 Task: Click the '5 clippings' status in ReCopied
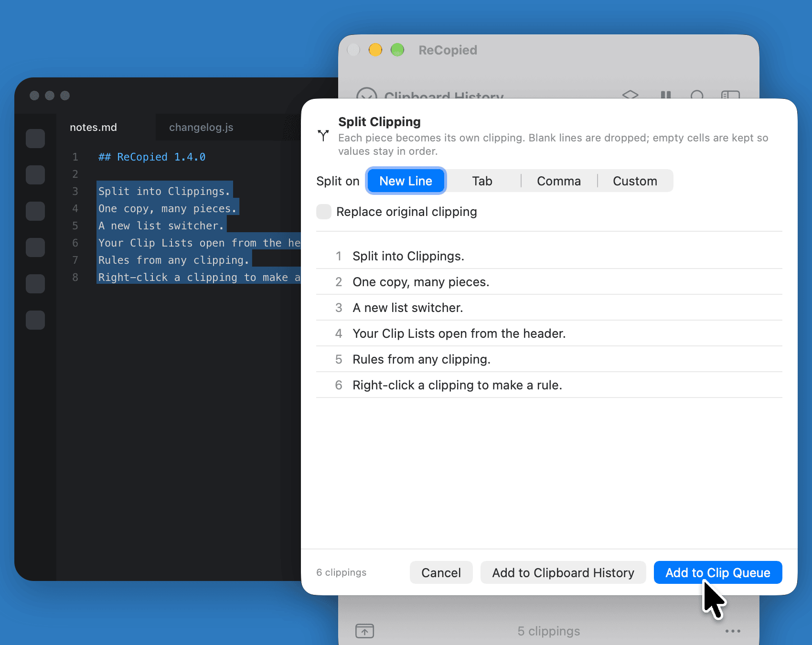(x=549, y=631)
